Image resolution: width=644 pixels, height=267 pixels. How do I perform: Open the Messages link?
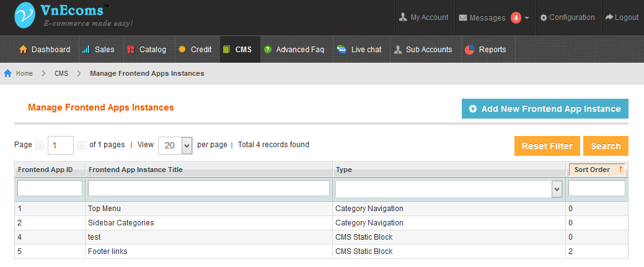point(488,17)
